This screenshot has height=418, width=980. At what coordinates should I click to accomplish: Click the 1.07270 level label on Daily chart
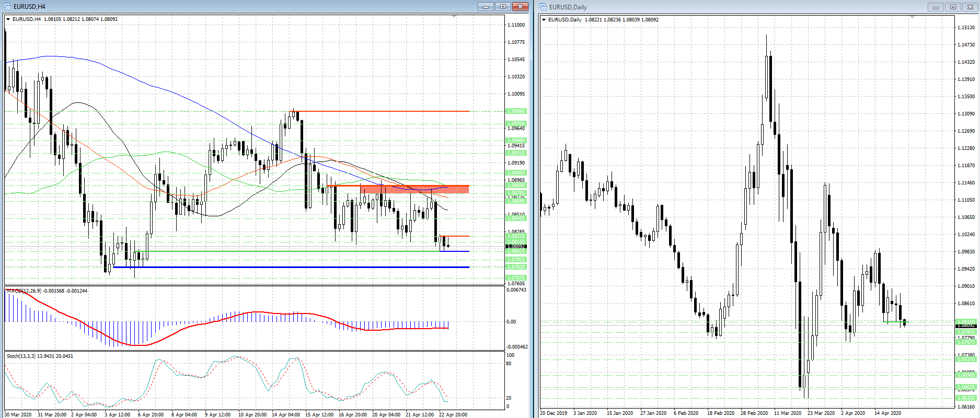(x=966, y=359)
